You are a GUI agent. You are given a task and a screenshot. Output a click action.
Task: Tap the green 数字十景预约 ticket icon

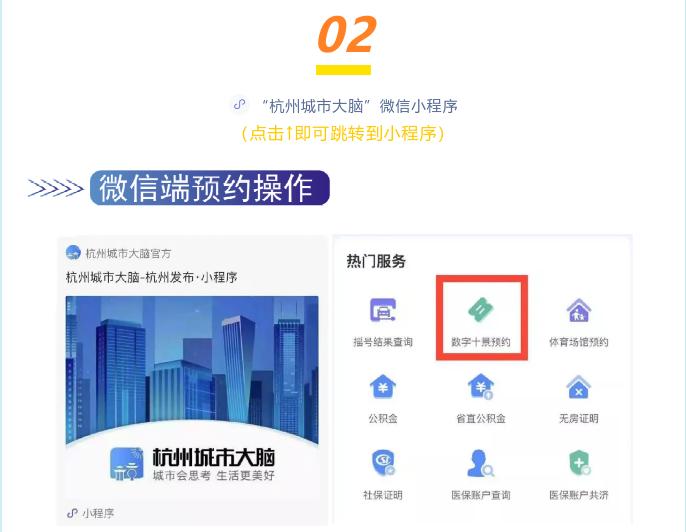tap(481, 310)
